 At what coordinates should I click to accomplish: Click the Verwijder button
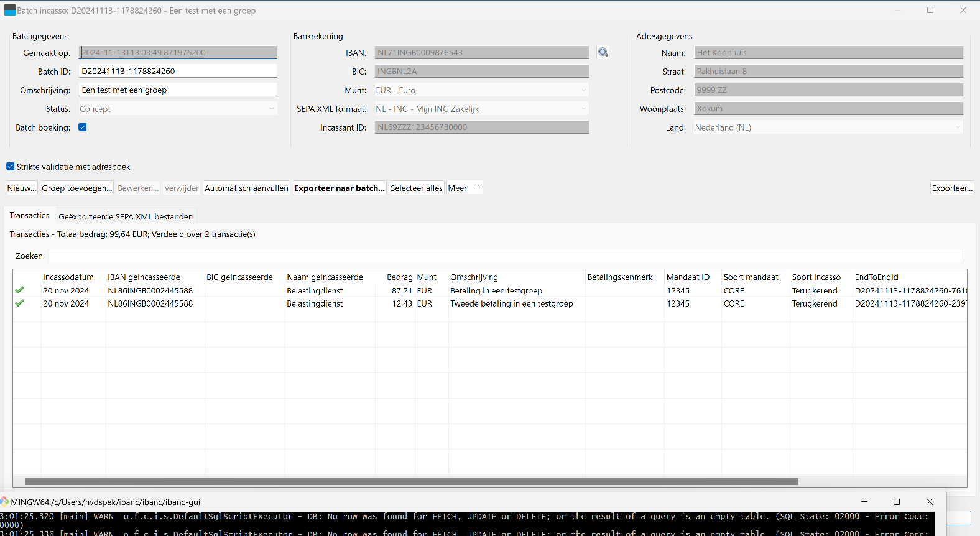(182, 188)
